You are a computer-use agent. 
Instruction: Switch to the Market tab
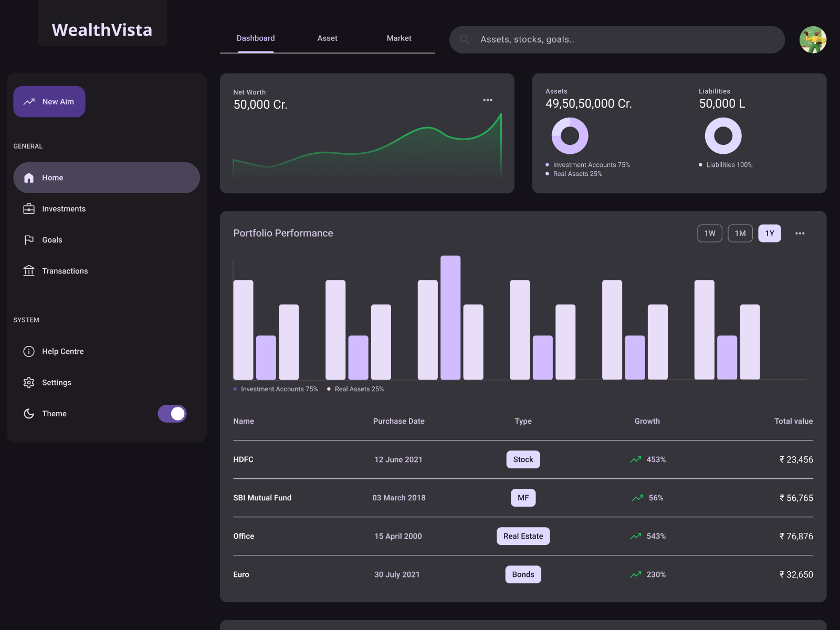tap(399, 38)
